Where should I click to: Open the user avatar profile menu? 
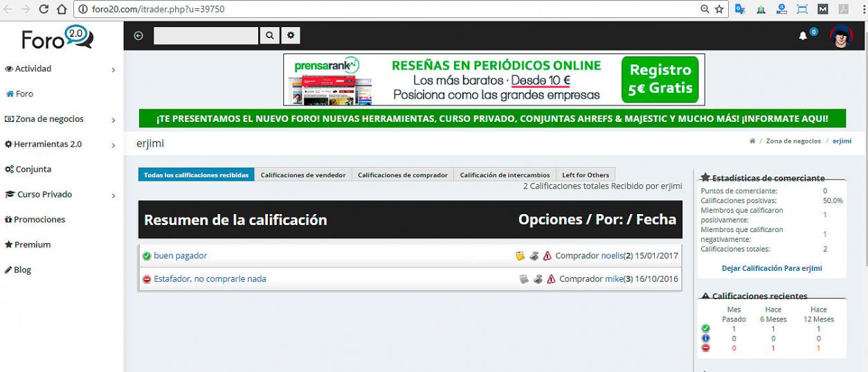841,36
